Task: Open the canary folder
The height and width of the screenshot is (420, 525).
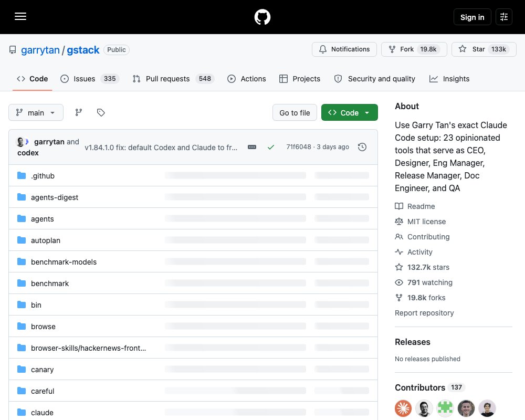Action: (42, 370)
